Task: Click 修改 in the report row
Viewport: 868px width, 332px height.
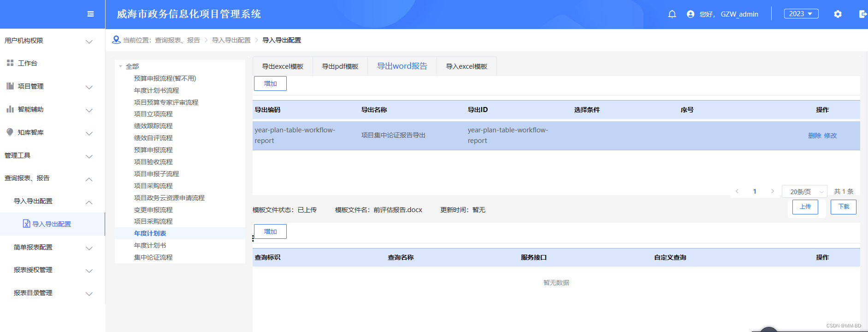Action: pyautogui.click(x=830, y=136)
